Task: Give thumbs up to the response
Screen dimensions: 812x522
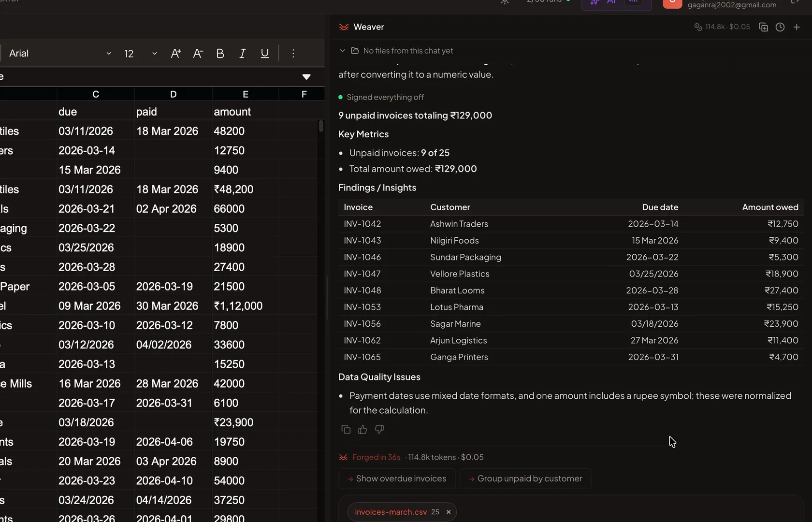Action: click(362, 429)
